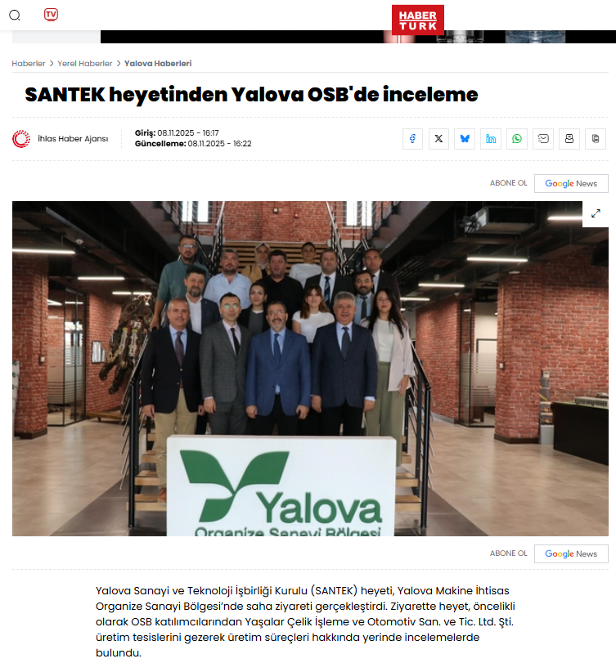Open the banner advertisement below header
The width and height of the screenshot is (616, 672).
pyautogui.click(x=358, y=37)
